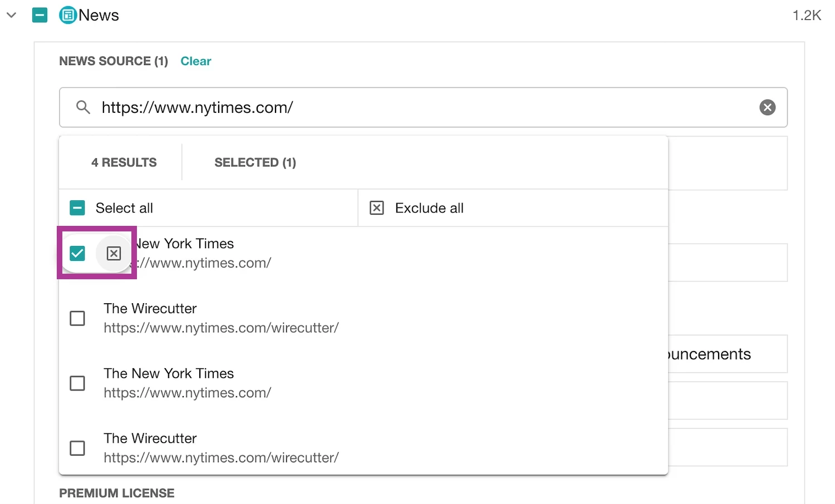Viewport: 835px width, 504px height.
Task: Click the 1.2K news count
Action: [807, 15]
